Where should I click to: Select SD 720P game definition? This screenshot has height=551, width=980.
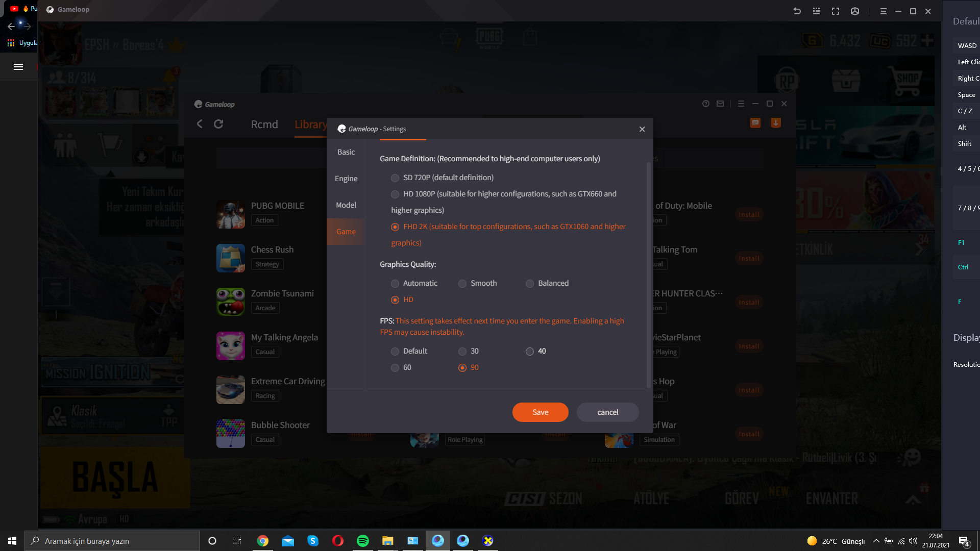395,178
